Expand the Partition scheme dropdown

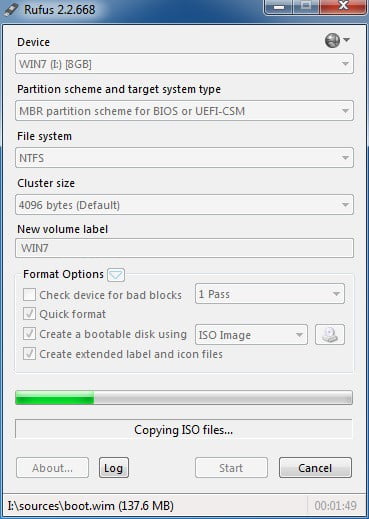point(184,111)
